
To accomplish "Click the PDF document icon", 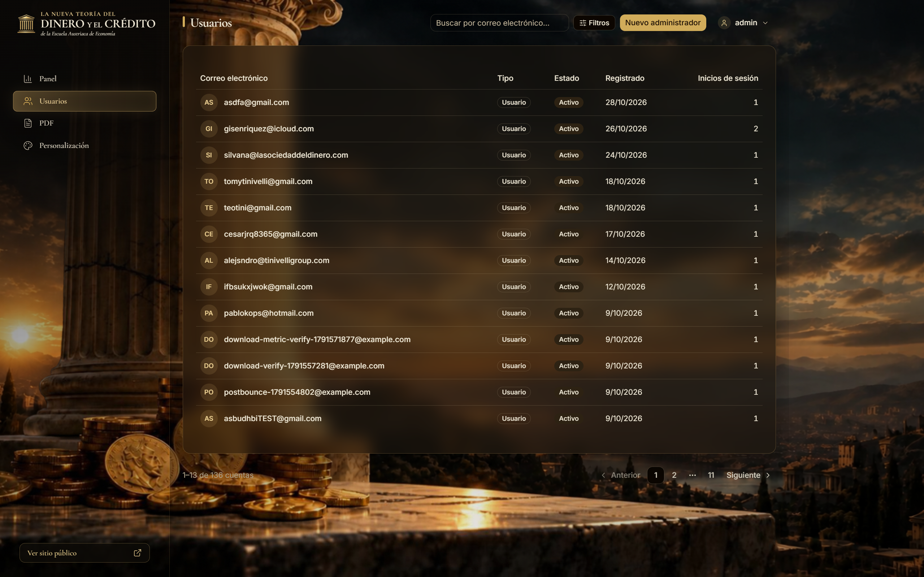I will click(x=27, y=123).
